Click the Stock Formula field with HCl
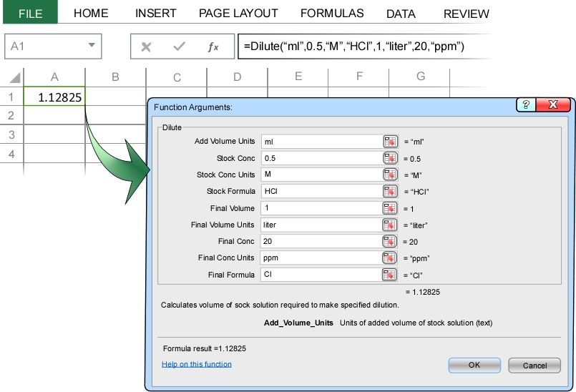 coord(322,191)
